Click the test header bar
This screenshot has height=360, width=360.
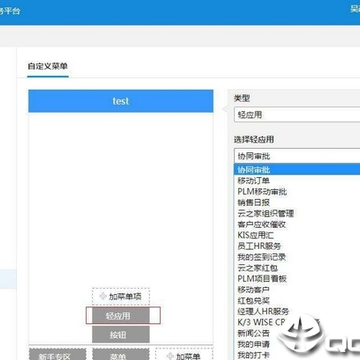click(121, 101)
